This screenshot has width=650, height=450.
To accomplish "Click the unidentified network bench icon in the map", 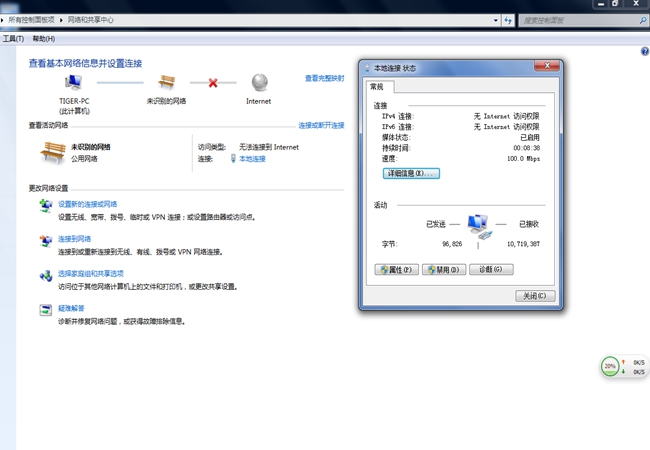I will (x=167, y=82).
